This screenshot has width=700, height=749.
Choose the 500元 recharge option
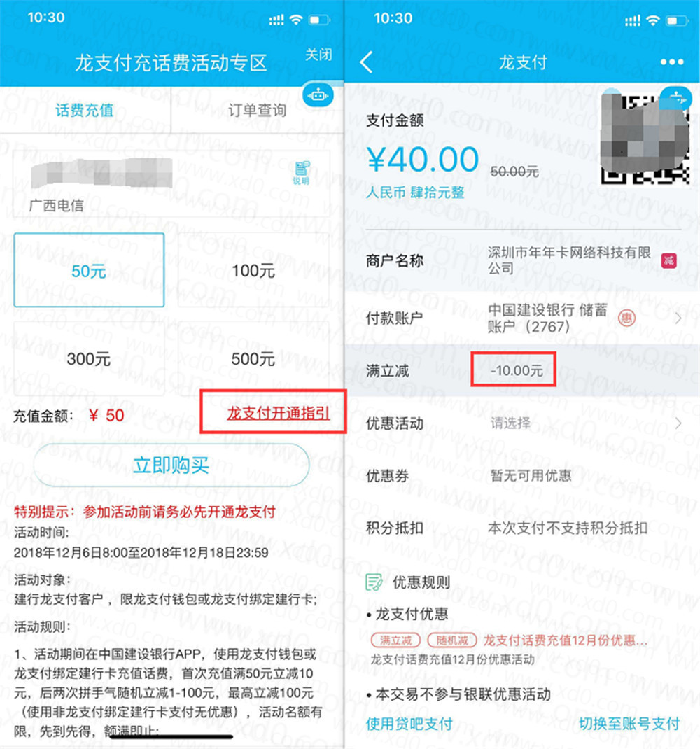pos(253,358)
